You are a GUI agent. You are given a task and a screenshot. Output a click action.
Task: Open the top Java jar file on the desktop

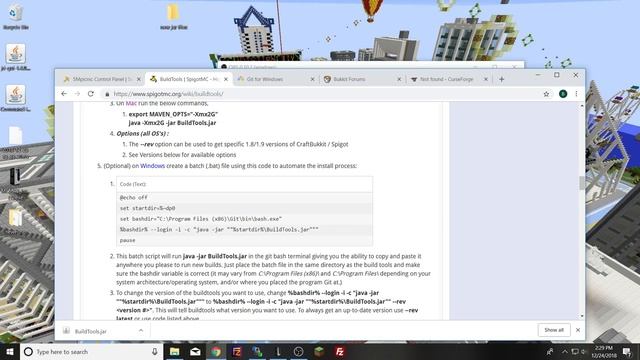pos(16,57)
